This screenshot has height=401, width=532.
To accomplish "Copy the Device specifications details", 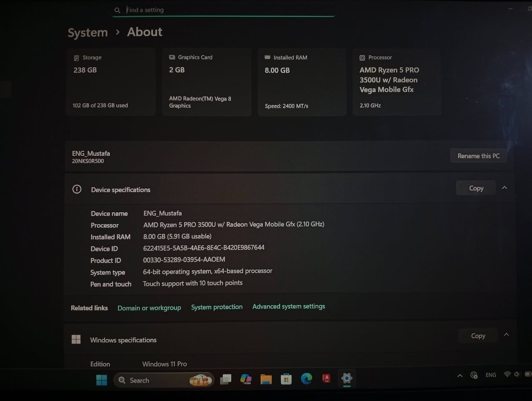I will 476,188.
